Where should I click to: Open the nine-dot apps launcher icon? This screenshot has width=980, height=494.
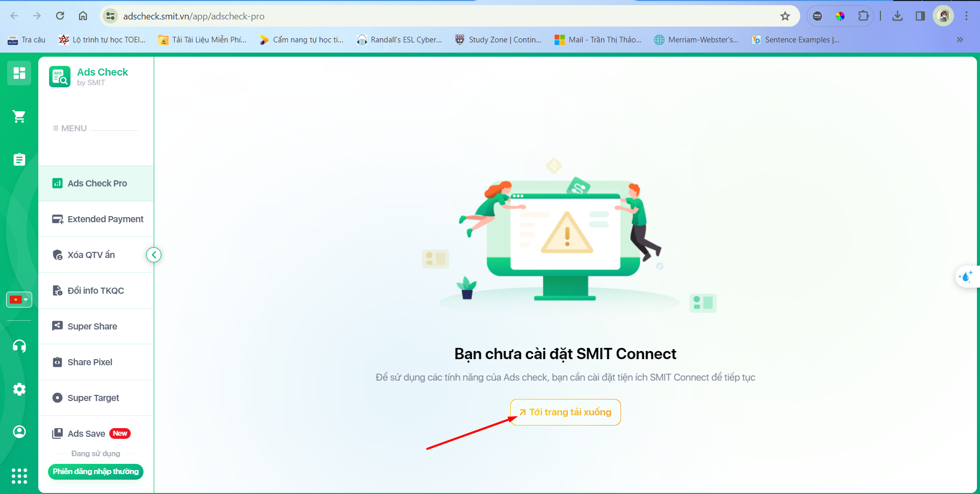point(19,476)
